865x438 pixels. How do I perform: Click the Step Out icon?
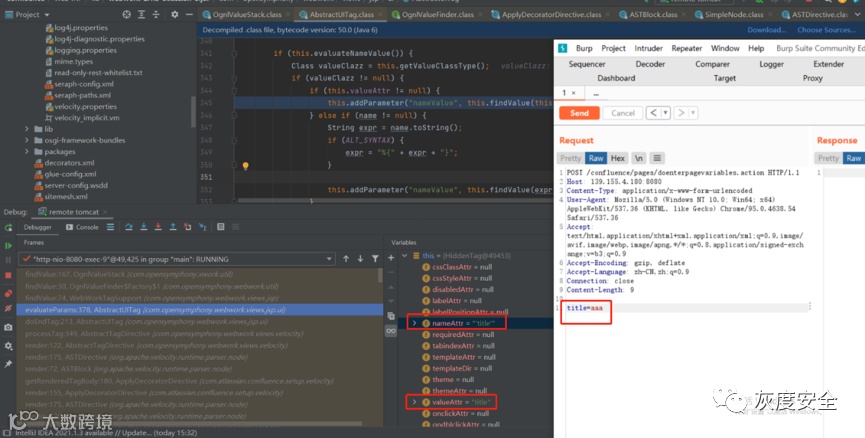(173, 227)
